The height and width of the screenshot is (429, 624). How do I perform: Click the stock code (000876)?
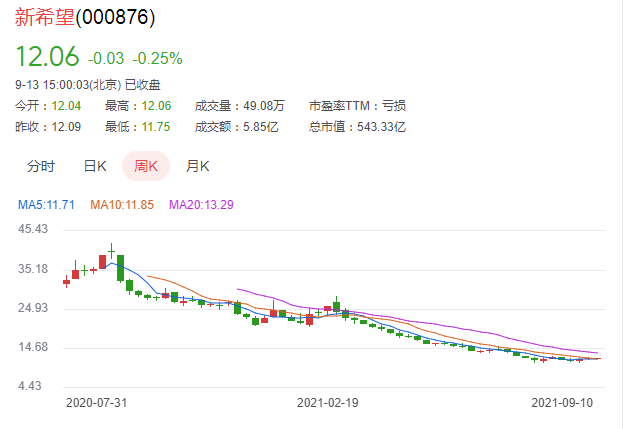pos(115,17)
